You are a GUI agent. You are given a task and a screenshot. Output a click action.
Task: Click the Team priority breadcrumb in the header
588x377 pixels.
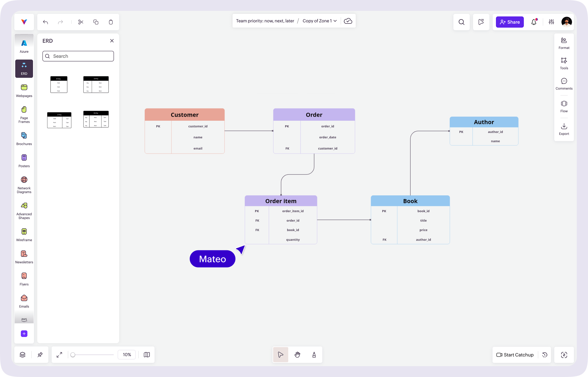265,21
